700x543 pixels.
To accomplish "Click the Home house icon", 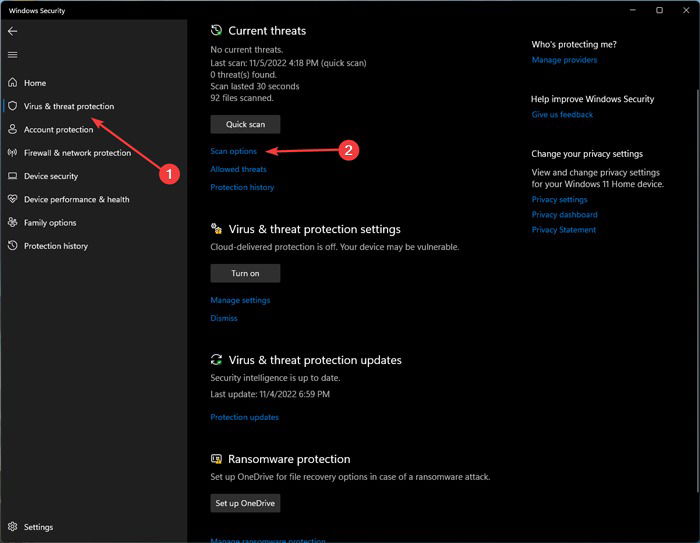I will click(x=12, y=83).
